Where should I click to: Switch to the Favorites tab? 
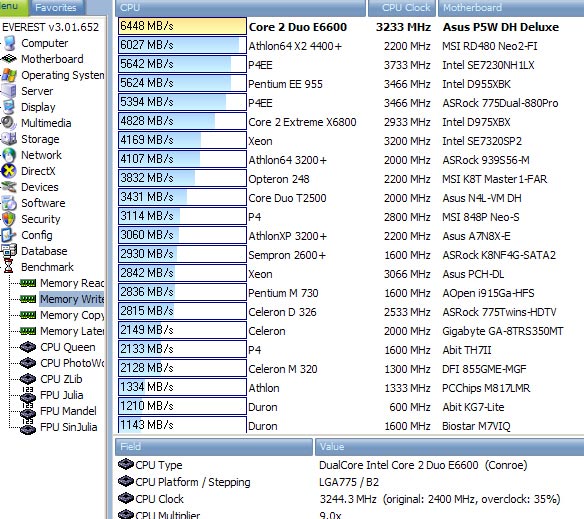click(x=57, y=8)
